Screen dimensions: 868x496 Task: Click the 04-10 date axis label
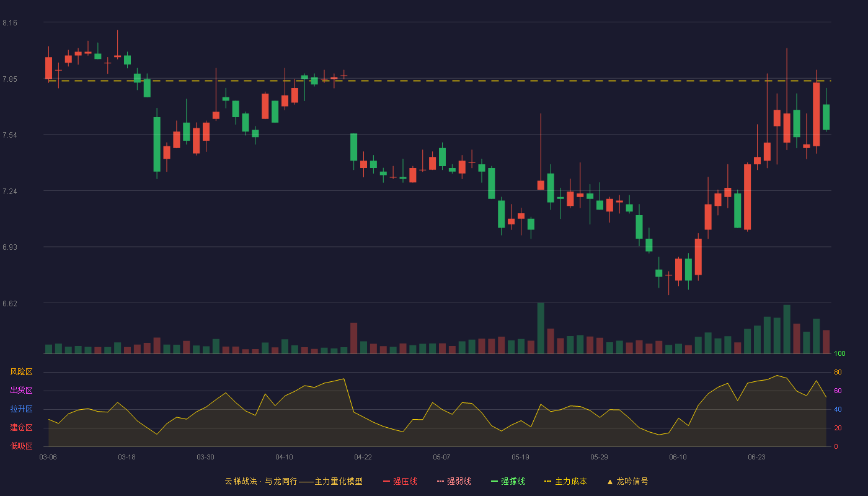click(284, 457)
